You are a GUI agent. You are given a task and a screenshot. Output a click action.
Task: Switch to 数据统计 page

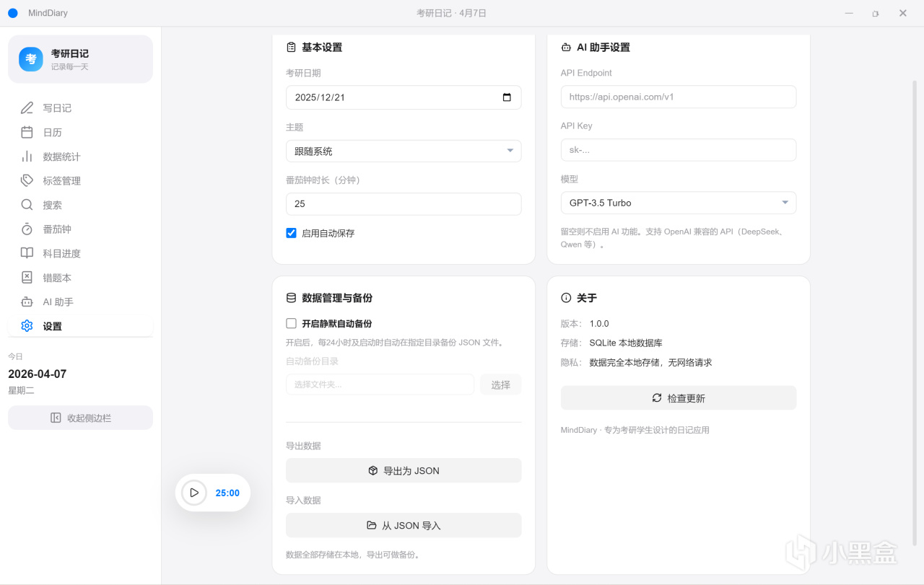(80, 157)
